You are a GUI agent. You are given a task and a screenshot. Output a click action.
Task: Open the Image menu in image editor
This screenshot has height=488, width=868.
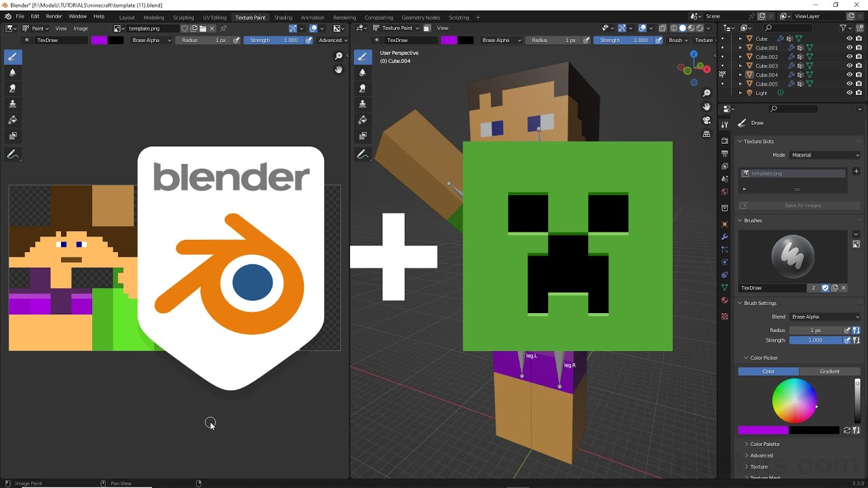(81, 28)
